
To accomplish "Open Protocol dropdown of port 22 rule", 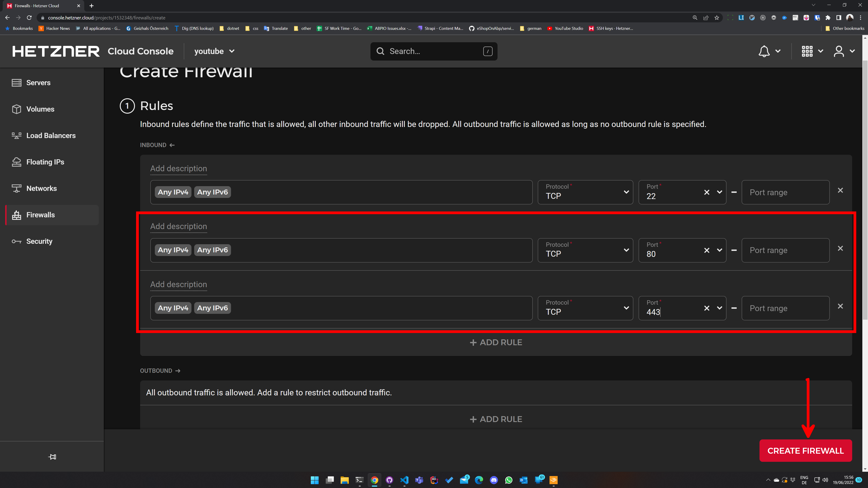I will (x=585, y=192).
